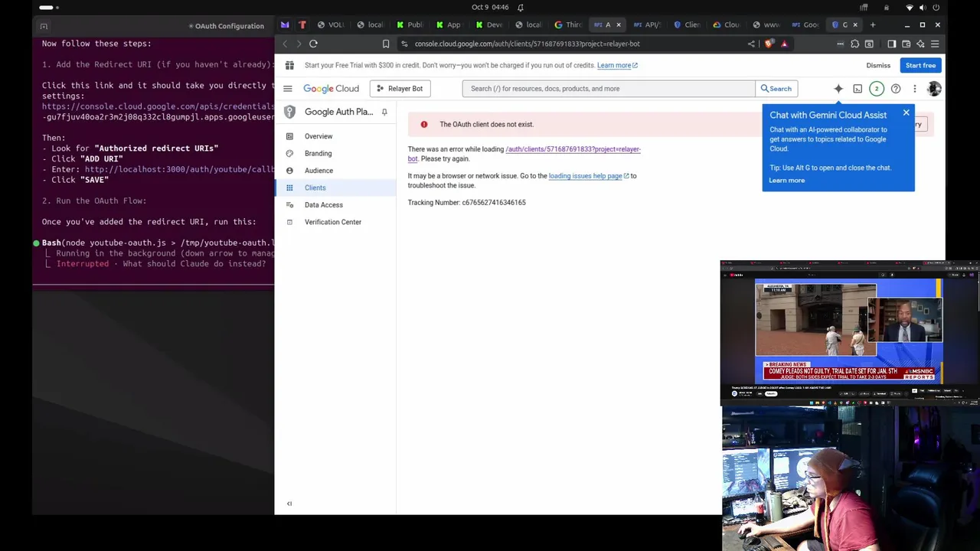
Task: Switch to the Clien browser tab
Action: tap(687, 24)
